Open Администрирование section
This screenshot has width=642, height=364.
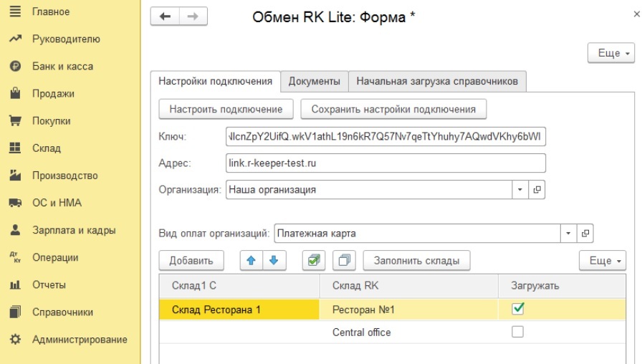(x=80, y=340)
